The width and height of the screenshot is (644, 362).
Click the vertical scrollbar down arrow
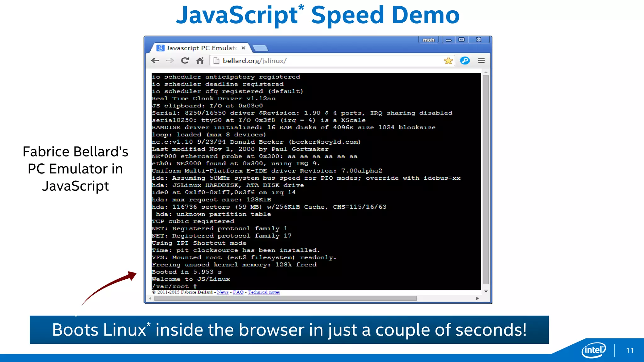486,292
